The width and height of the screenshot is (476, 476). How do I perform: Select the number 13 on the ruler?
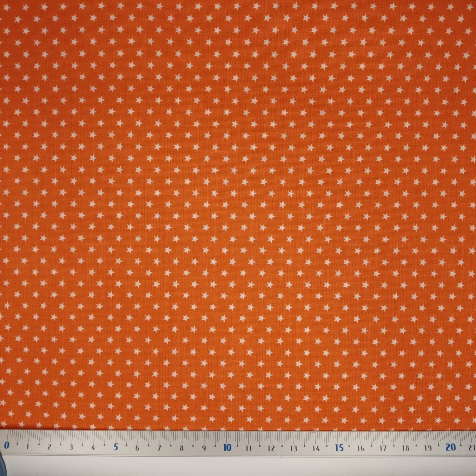pos(294,449)
